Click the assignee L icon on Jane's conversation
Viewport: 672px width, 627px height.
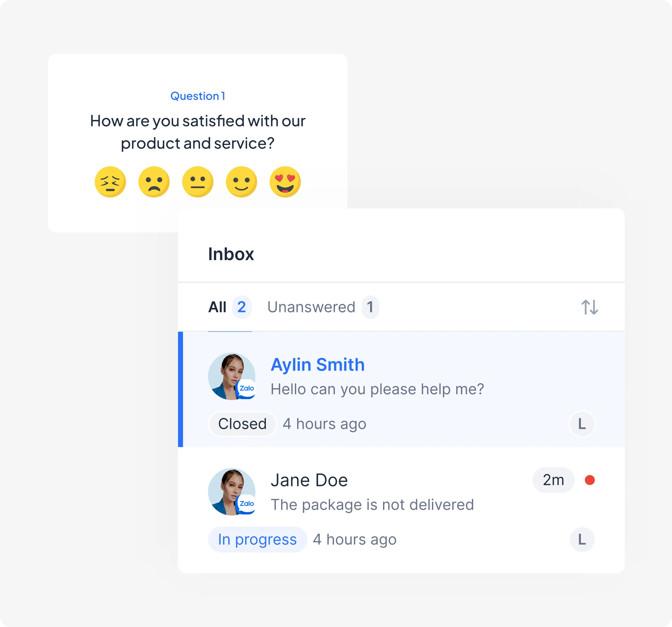pos(582,540)
